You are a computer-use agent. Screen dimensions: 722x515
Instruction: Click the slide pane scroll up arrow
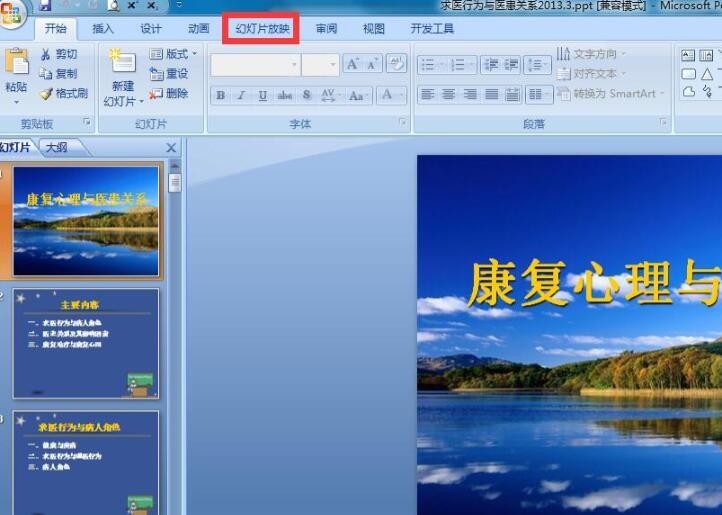point(175,165)
